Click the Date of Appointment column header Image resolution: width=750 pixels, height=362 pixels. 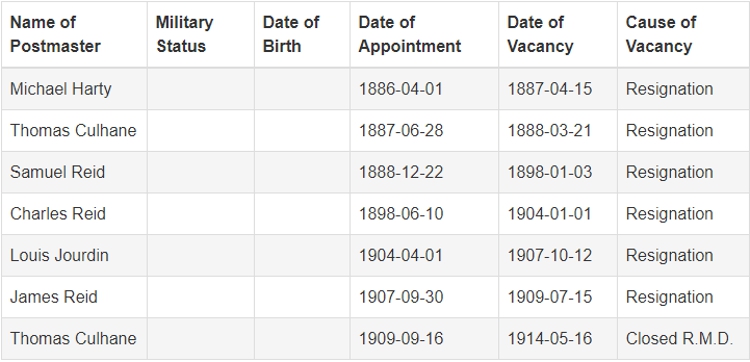[424, 34]
